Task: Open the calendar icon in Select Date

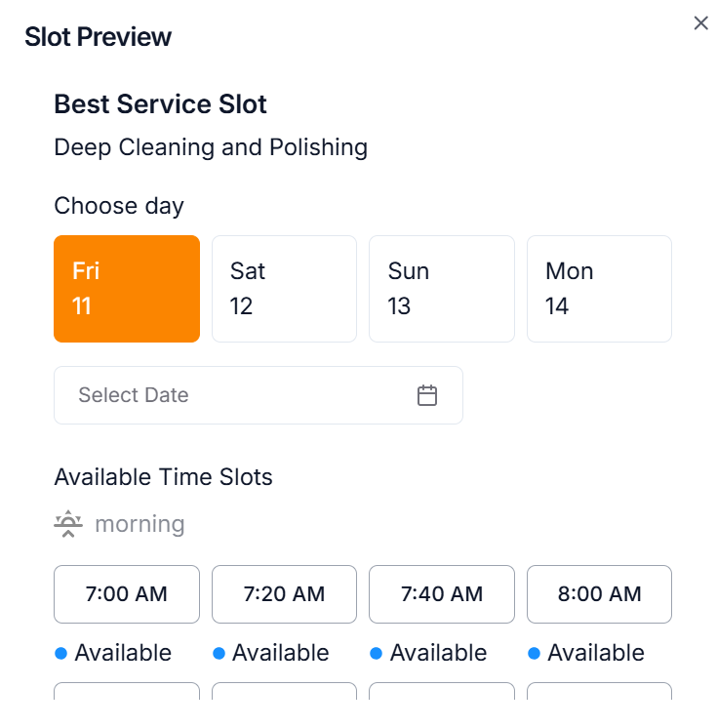Action: (x=427, y=395)
